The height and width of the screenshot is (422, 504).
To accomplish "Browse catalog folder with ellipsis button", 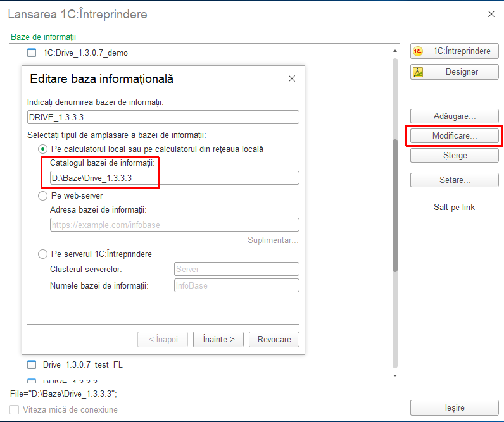I will (x=292, y=178).
